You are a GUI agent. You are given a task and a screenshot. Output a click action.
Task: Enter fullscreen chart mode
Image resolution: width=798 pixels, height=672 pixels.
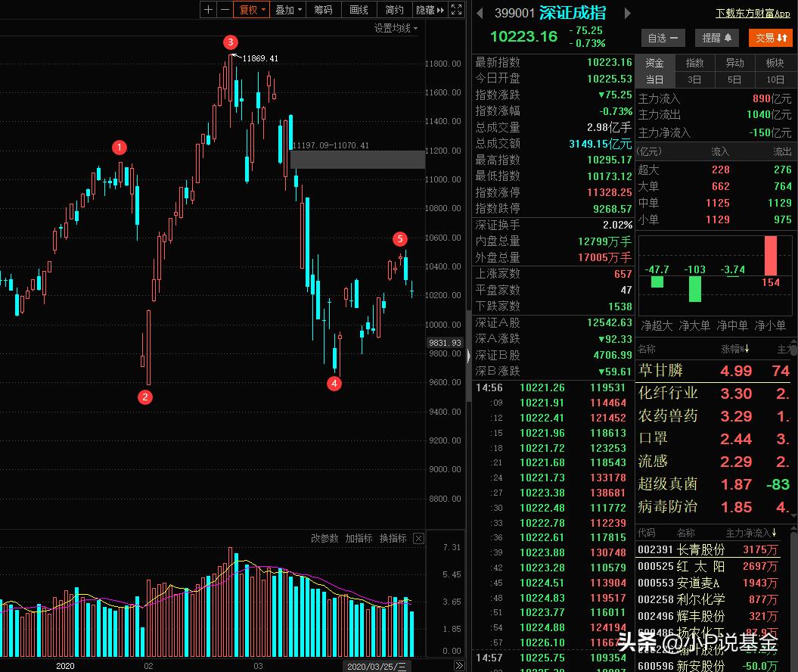point(457,10)
